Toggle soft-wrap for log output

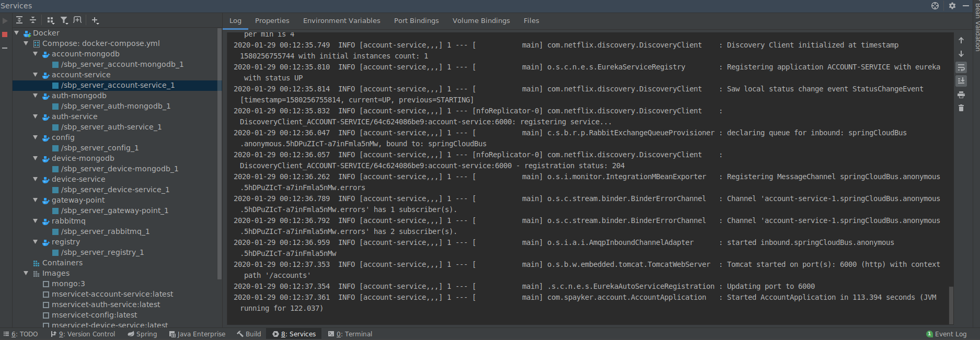(x=961, y=67)
